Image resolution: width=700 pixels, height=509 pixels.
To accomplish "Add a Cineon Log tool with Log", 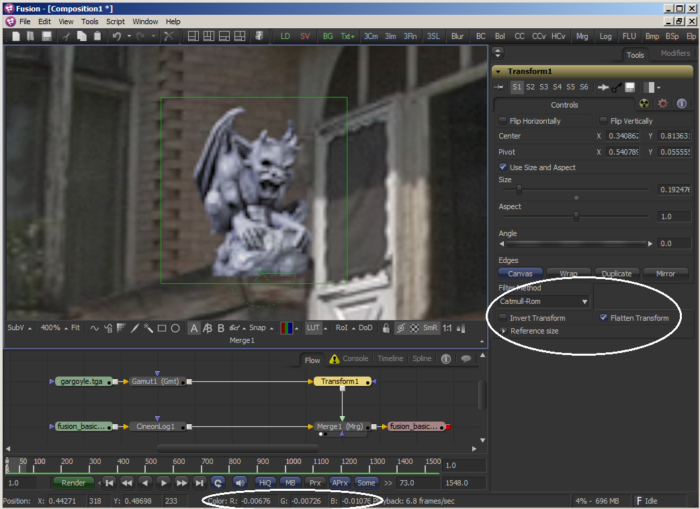I will (605, 36).
